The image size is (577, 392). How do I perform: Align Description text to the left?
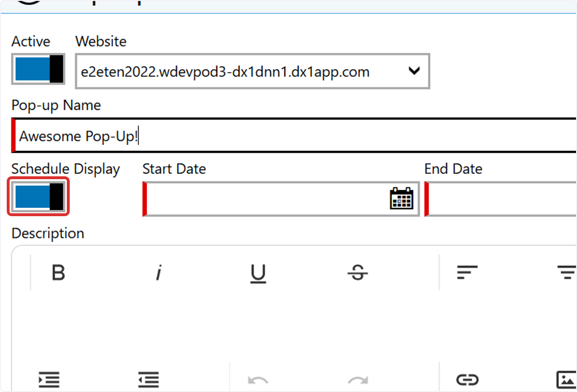[467, 273]
